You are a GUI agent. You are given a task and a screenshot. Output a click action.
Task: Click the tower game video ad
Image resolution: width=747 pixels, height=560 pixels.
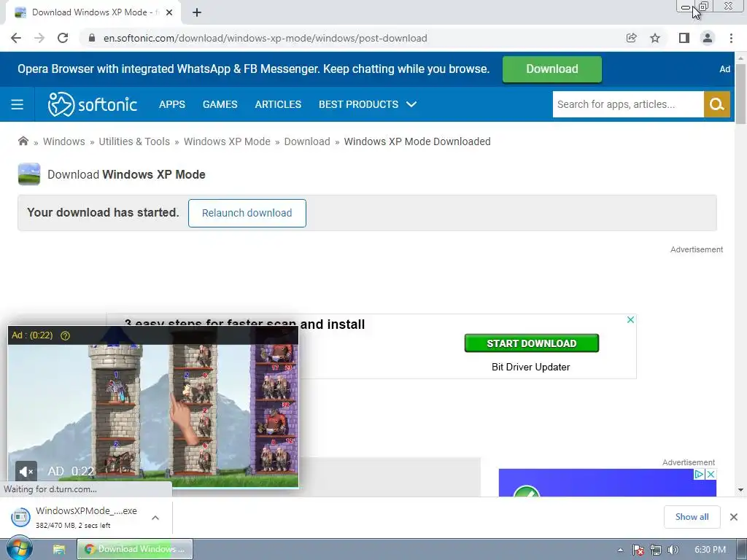point(153,407)
